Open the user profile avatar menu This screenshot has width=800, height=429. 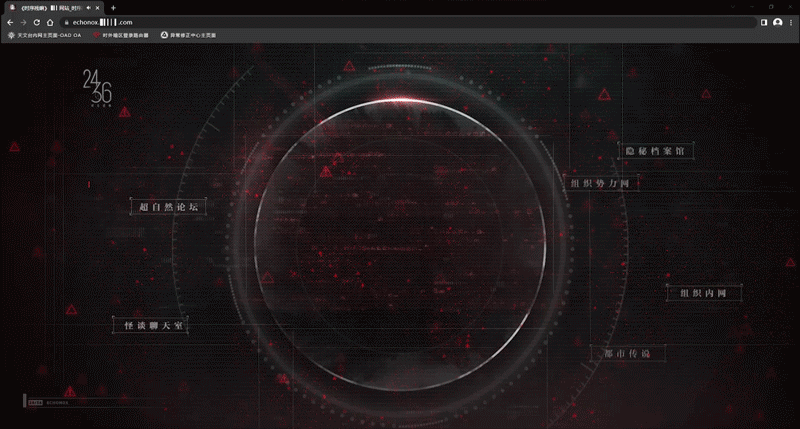(x=777, y=21)
